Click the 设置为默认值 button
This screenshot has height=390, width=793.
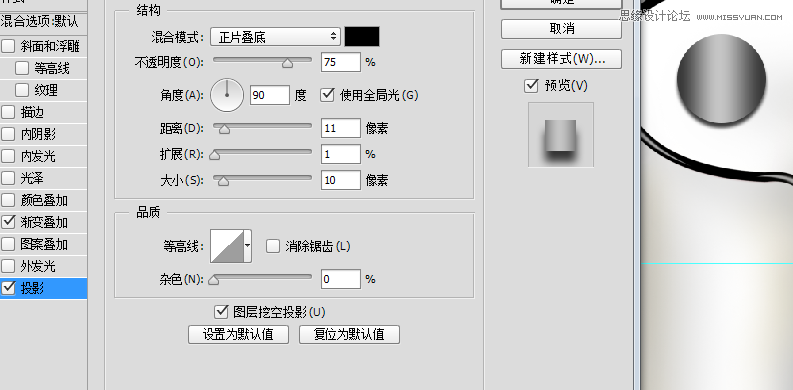coord(238,334)
